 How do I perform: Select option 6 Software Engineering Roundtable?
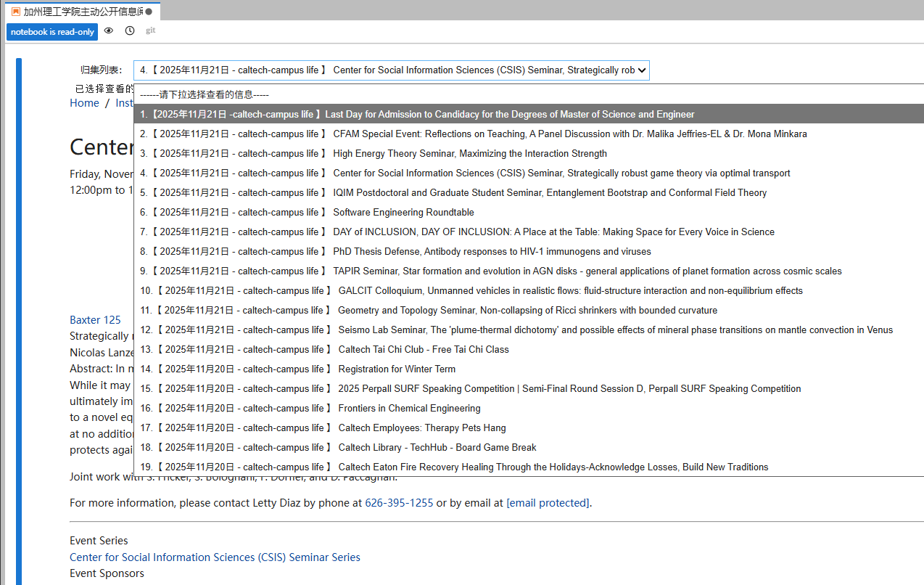click(x=529, y=212)
